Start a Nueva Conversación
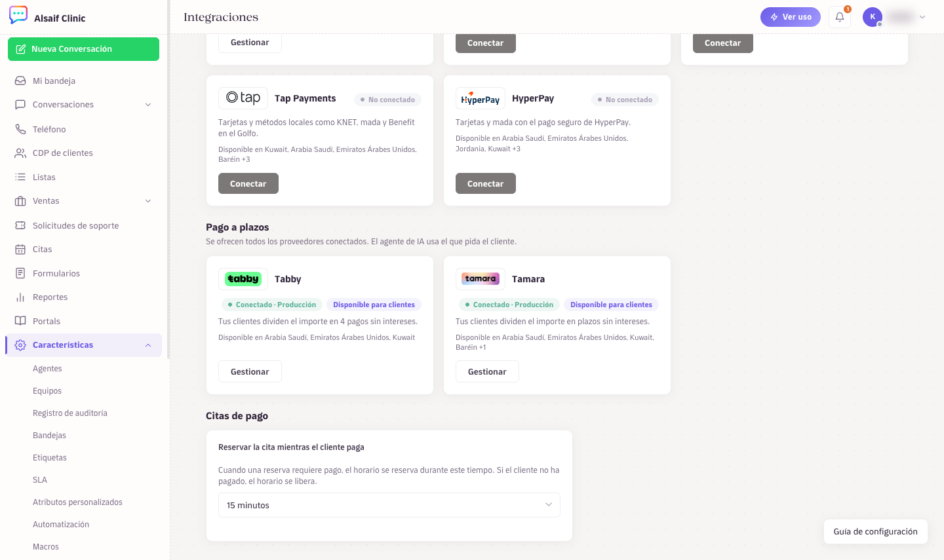This screenshot has height=560, width=944. pyautogui.click(x=83, y=49)
